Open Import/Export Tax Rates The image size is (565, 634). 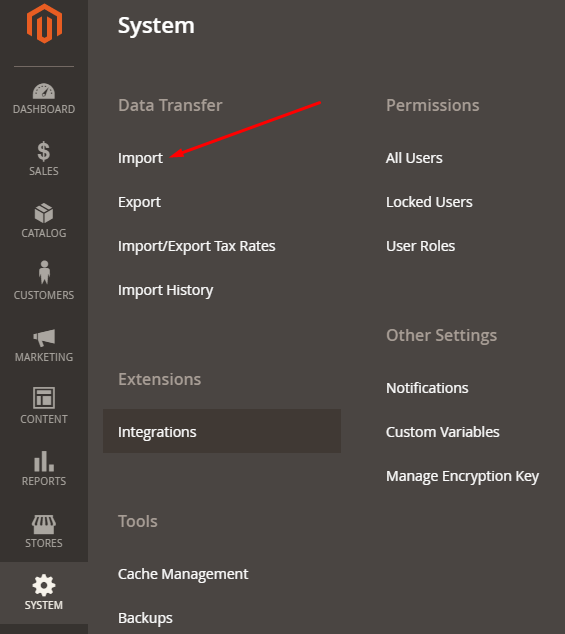[x=197, y=246]
